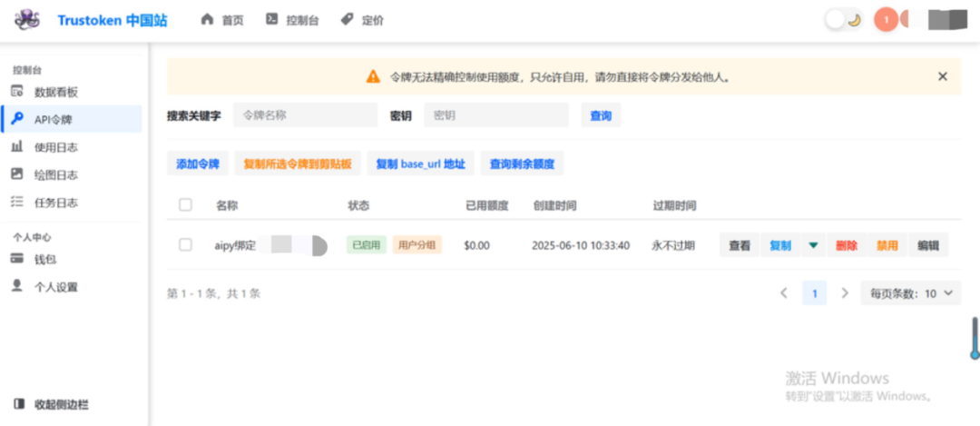Click 查看 for the aipy token
The image size is (980, 426).
click(740, 246)
